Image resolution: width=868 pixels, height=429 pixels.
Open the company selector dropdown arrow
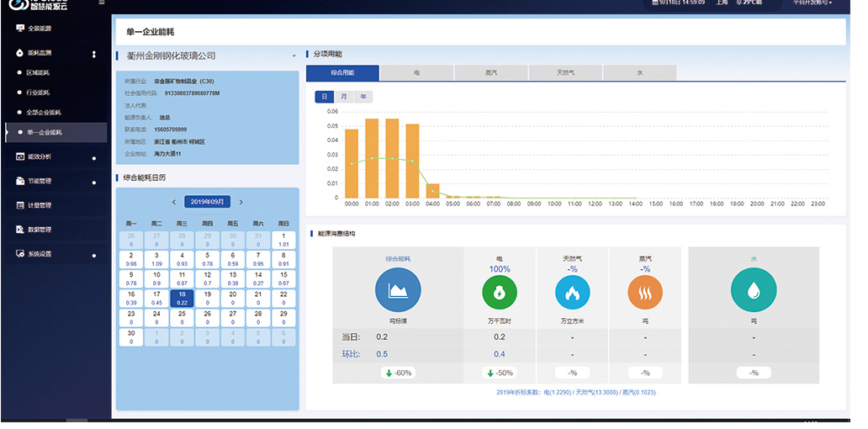pyautogui.click(x=294, y=56)
